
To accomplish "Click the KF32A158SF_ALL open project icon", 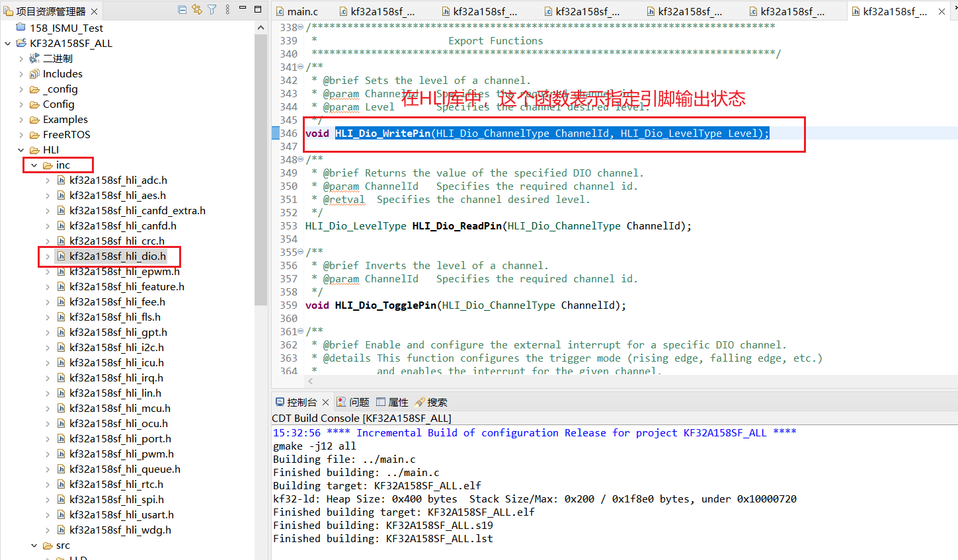I will coord(21,43).
